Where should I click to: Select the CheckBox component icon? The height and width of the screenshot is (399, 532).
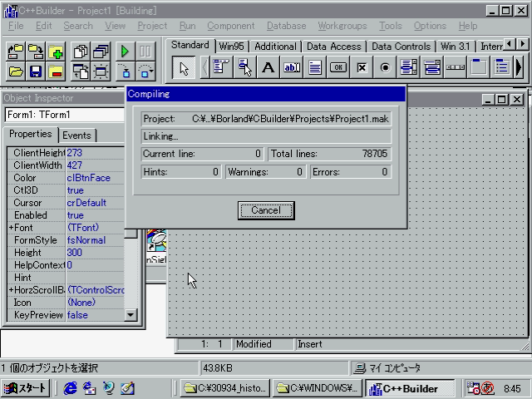click(x=362, y=67)
